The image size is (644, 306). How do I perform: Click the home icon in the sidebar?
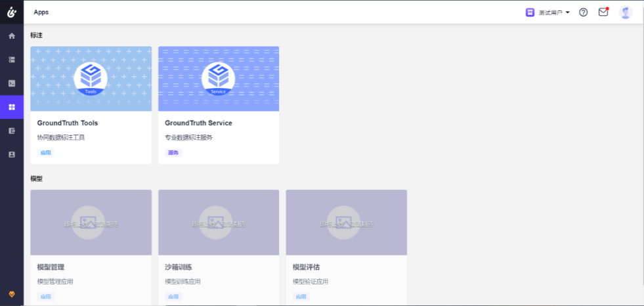tap(11, 36)
